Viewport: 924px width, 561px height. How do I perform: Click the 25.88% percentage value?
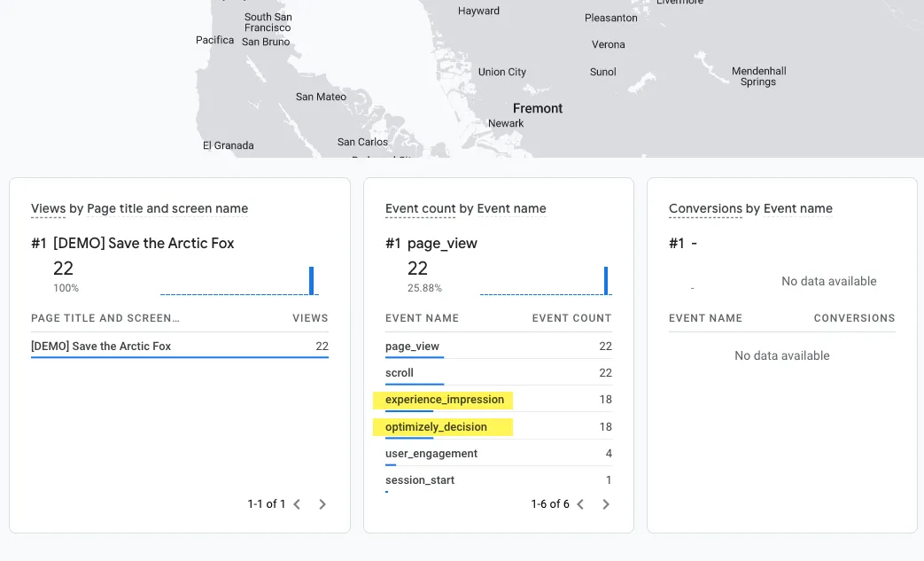(424, 288)
